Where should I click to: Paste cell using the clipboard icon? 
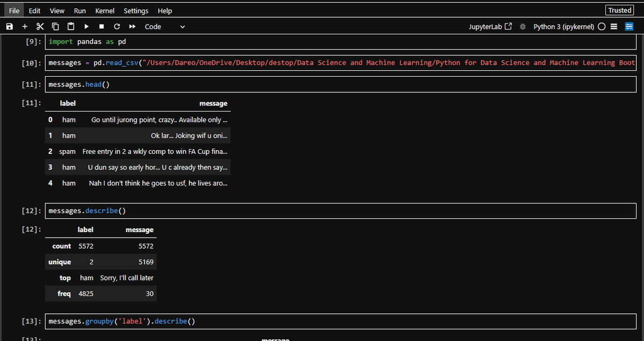(71, 26)
